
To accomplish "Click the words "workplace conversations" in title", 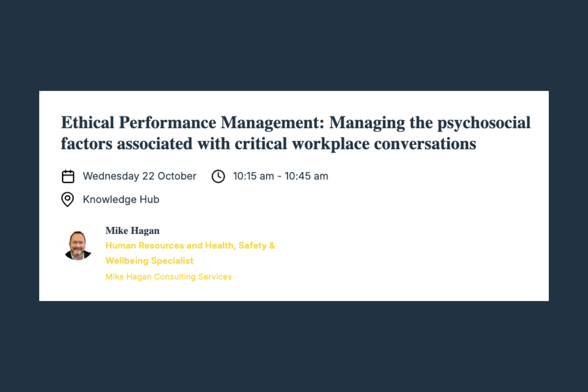I will point(384,144).
